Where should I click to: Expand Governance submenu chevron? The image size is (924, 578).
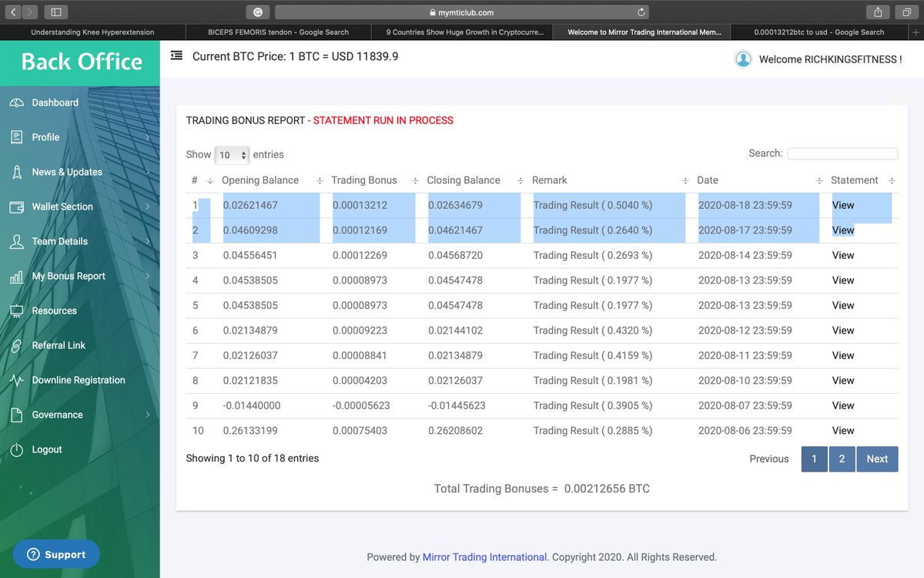pyautogui.click(x=147, y=415)
